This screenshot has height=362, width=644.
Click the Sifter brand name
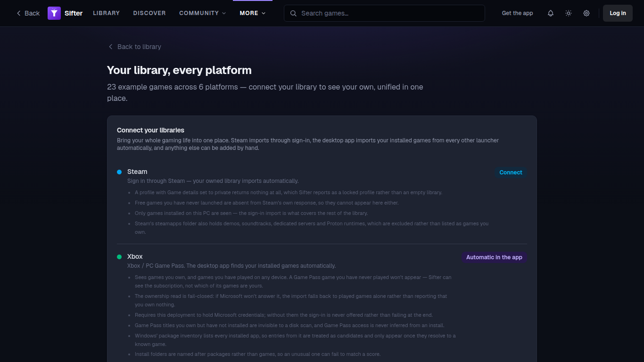74,13
